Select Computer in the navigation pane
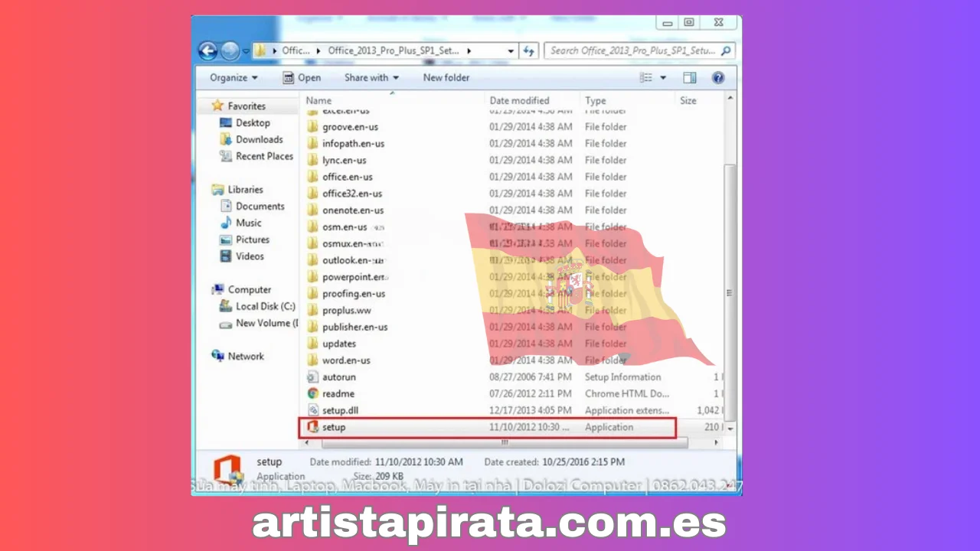Viewport: 980px width, 551px height. point(249,290)
